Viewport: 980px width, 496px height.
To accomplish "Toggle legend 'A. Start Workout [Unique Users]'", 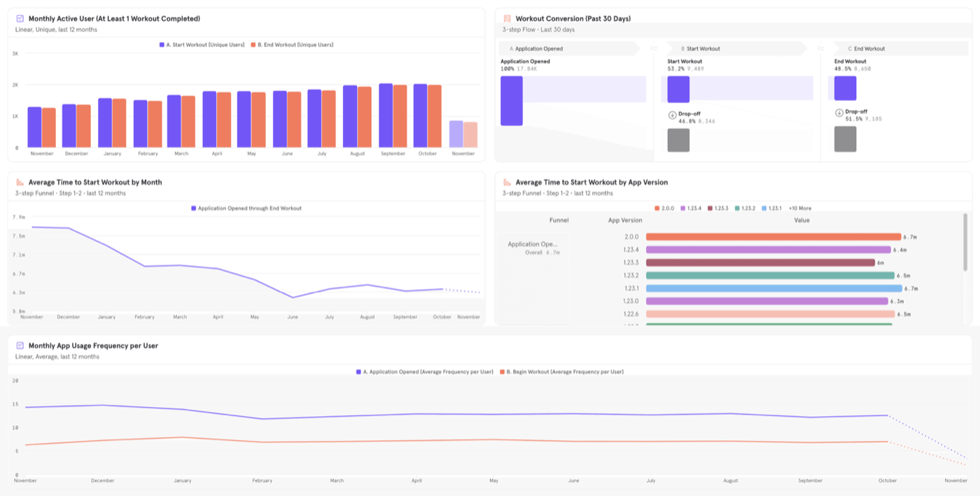I will pos(202,45).
